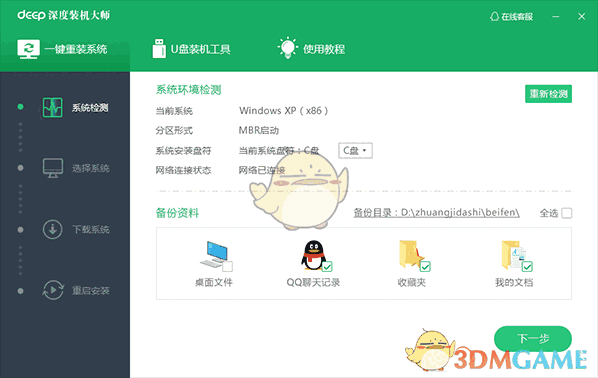
Task: Click the monitor icon for 选择系统
Action: (x=53, y=168)
